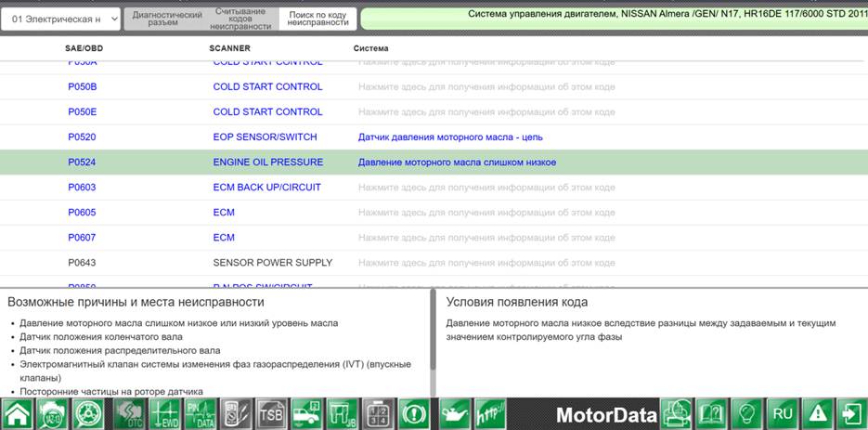
Task: Open 'Датчик давления моторного масла - цепь' description
Action: pos(450,137)
